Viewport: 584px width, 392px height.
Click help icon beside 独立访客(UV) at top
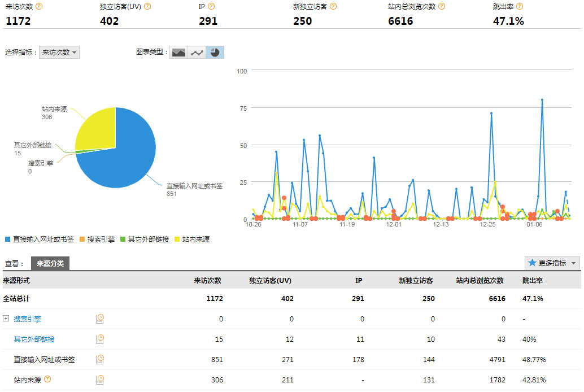(147, 7)
